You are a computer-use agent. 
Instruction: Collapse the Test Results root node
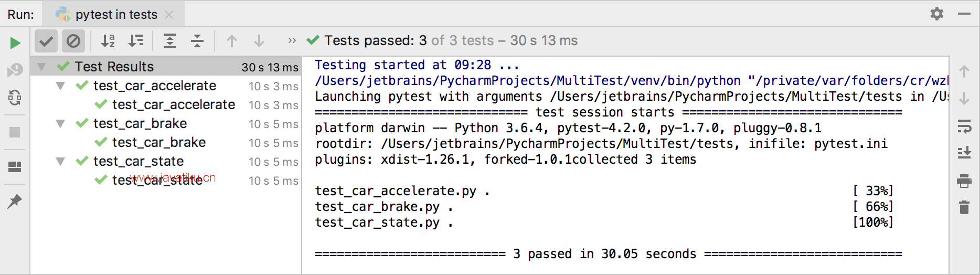click(41, 67)
